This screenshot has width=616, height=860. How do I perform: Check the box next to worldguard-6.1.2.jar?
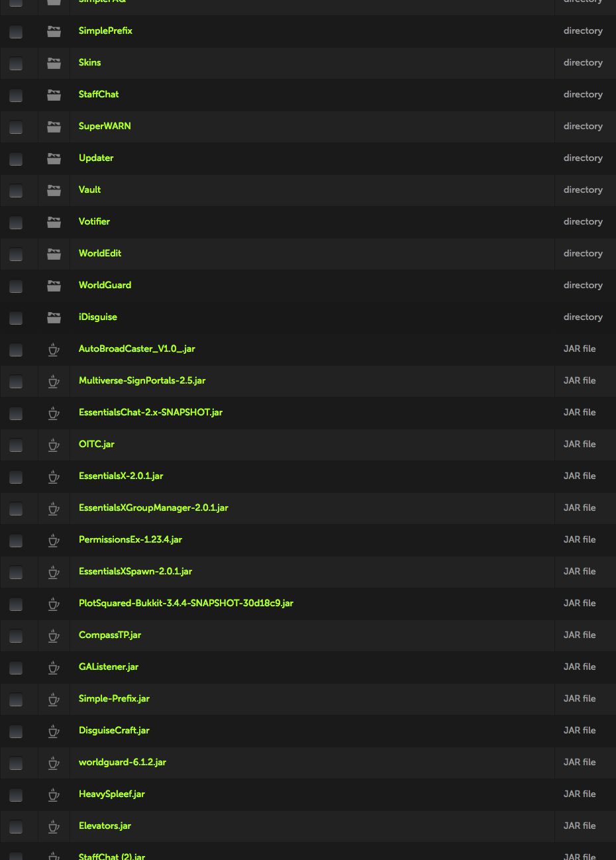16,763
